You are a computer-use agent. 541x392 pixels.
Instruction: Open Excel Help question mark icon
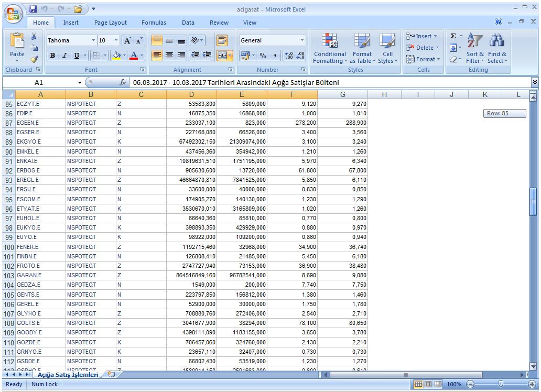click(499, 21)
